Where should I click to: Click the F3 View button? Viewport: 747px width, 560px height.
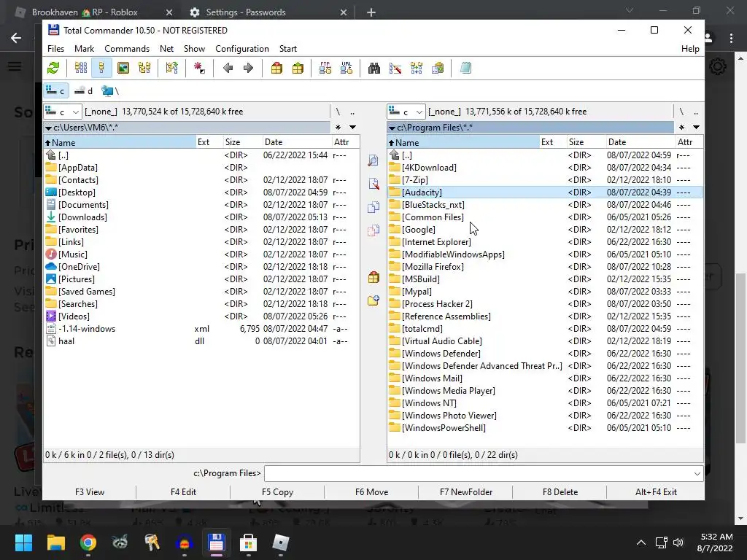coord(90,492)
